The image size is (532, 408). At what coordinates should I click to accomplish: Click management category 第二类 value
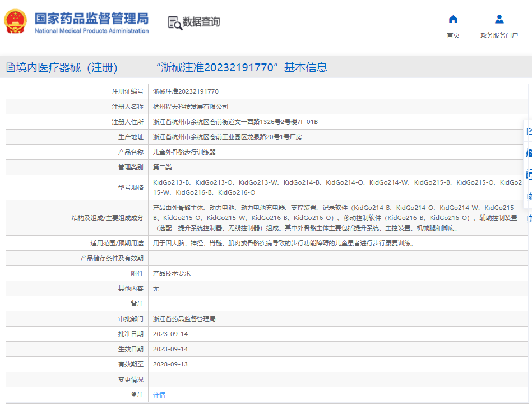[162, 167]
